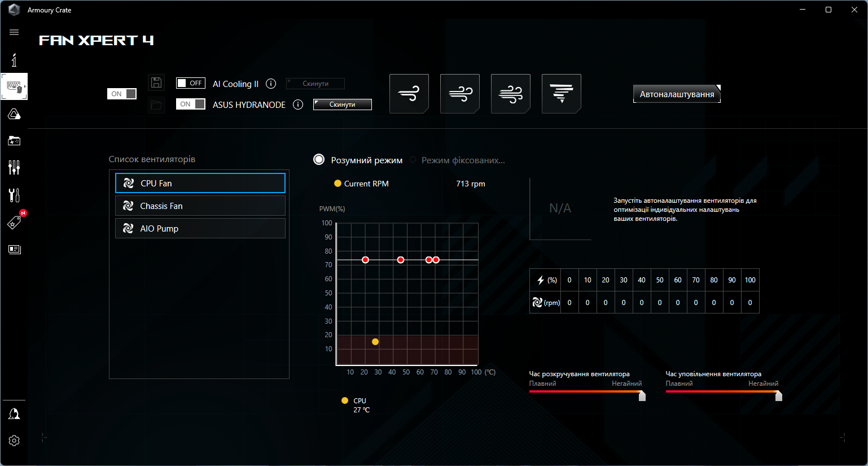Screen dimensions: 868x466
Task: Open the Home info icon in sidebar
Action: pyautogui.click(x=14, y=60)
